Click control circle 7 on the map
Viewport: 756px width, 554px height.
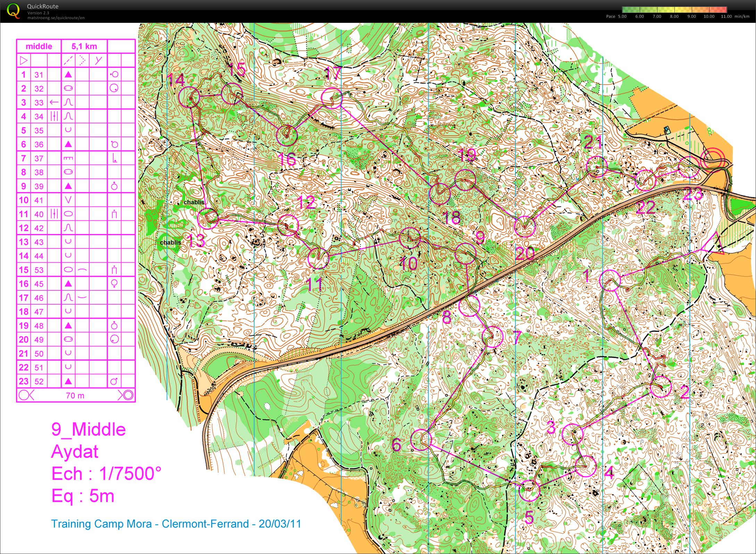click(x=492, y=337)
